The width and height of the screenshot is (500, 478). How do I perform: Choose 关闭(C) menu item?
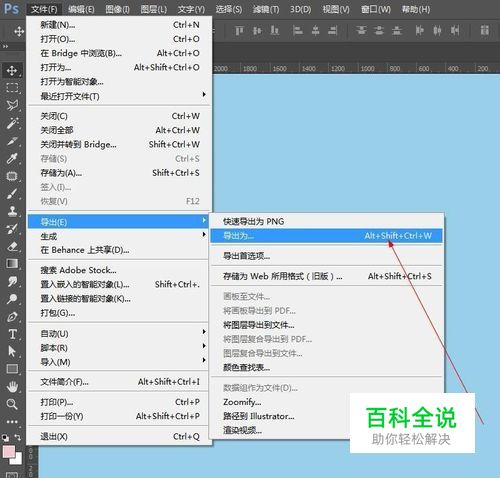(x=119, y=116)
